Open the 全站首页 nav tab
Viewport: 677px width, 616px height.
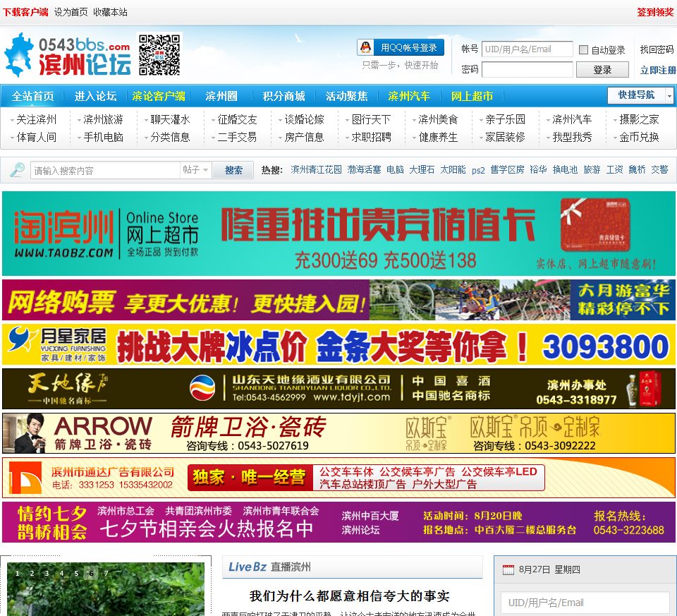[33, 96]
